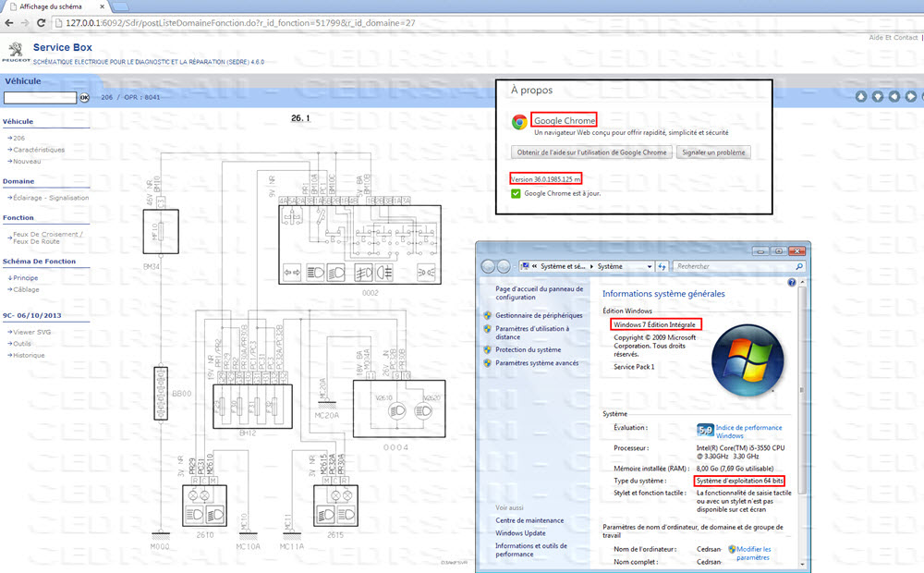This screenshot has width=924, height=573.
Task: Click fuse box BH12 in schematic
Action: click(x=252, y=407)
